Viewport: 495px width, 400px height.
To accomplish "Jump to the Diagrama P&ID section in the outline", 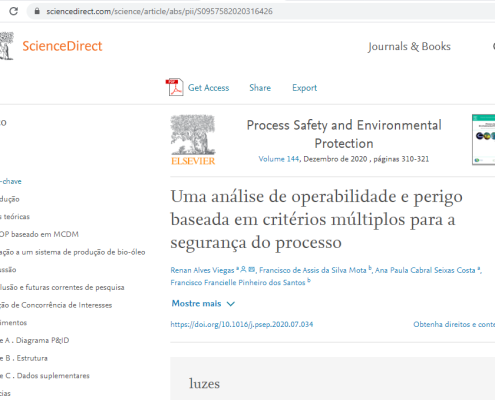I will pos(35,340).
